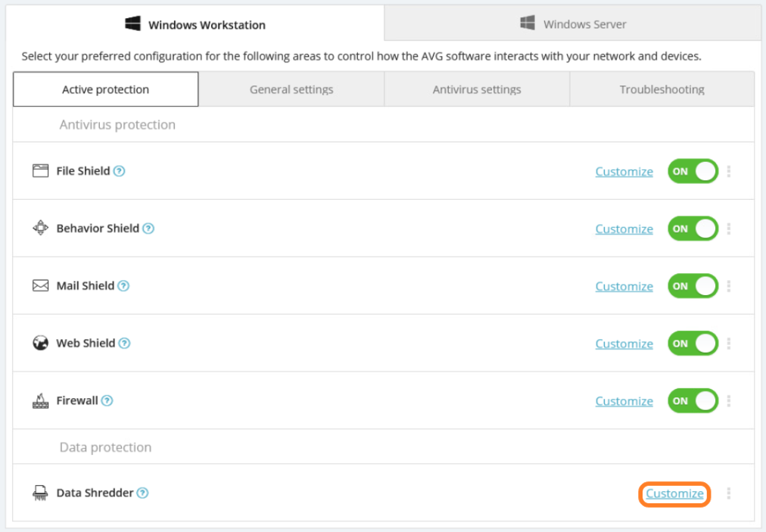Image resolution: width=766 pixels, height=532 pixels.
Task: Open Web Shield help question mark
Action: [x=125, y=343]
